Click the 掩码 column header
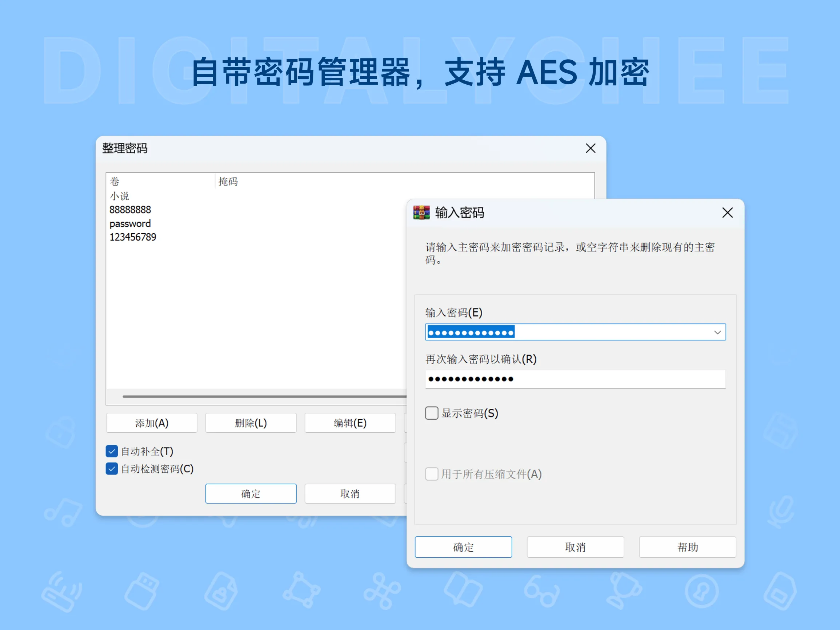Viewport: 840px width, 630px height. 228,181
